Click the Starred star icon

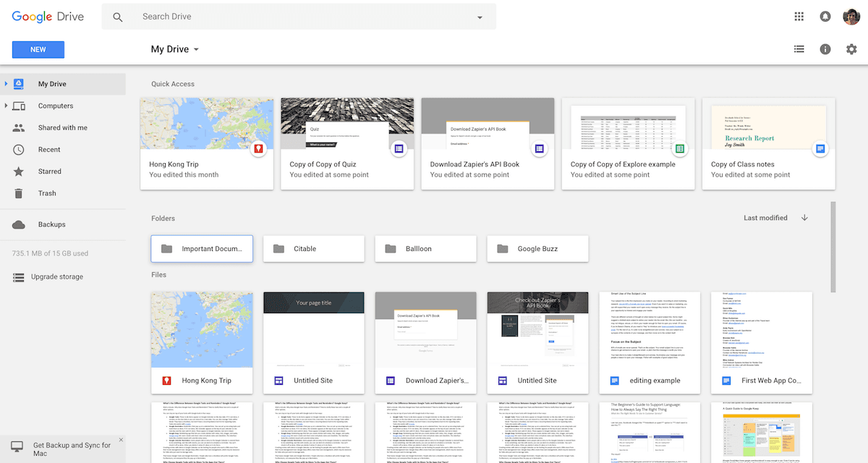click(x=20, y=171)
